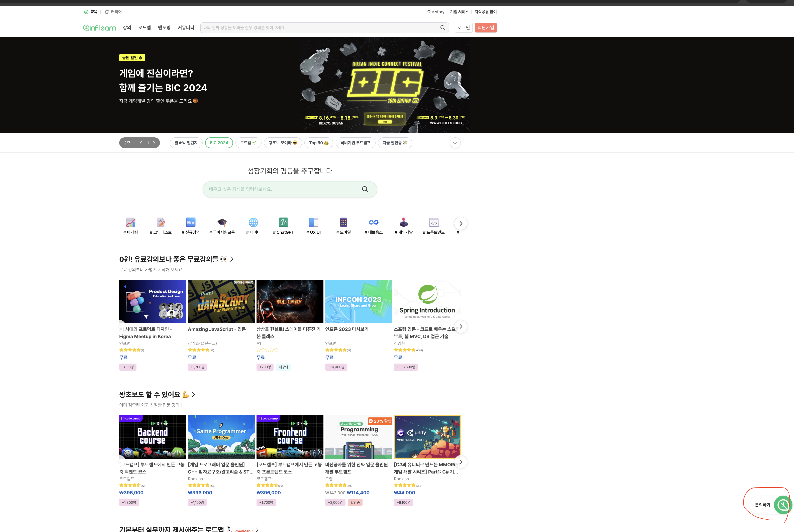Open the 지식공유 참여 link

tap(485, 12)
